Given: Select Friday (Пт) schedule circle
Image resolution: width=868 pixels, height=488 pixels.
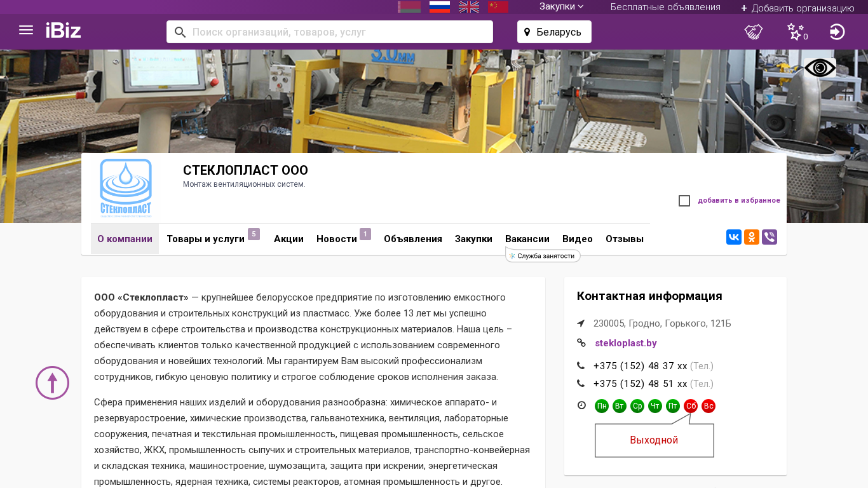Looking at the screenshot, I should (x=673, y=406).
